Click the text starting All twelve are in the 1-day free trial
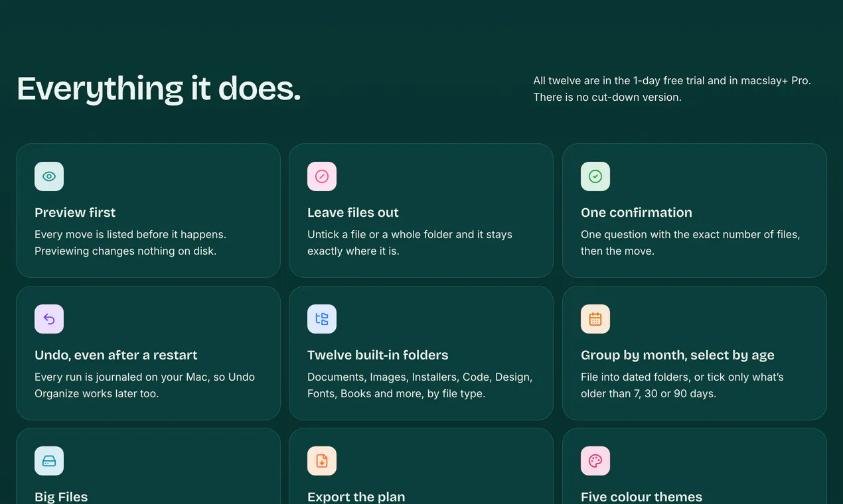Viewport: 843px width, 504px height. pos(672,80)
